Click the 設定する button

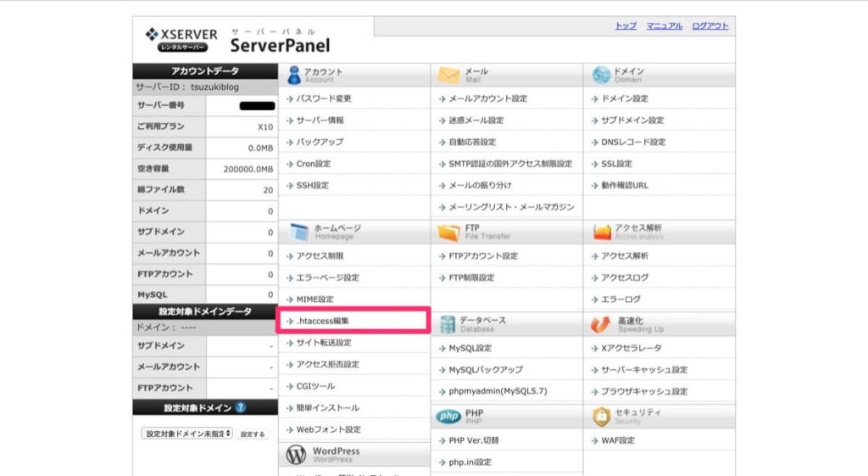[x=253, y=434]
